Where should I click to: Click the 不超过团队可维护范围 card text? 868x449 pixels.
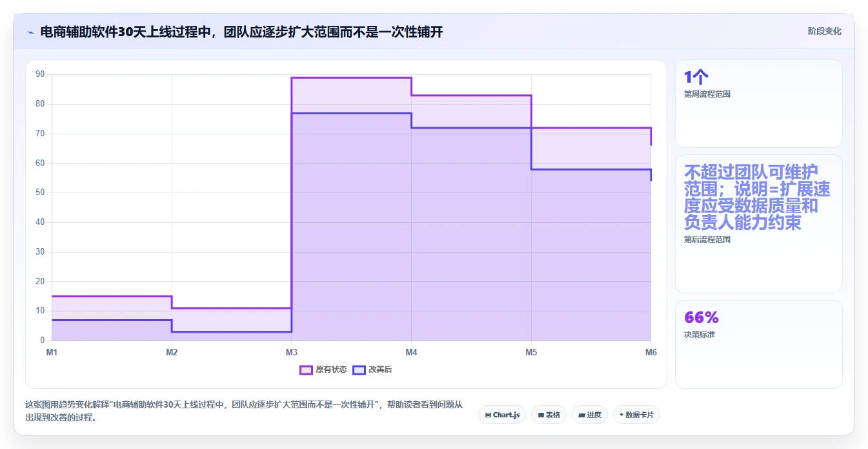coord(757,197)
